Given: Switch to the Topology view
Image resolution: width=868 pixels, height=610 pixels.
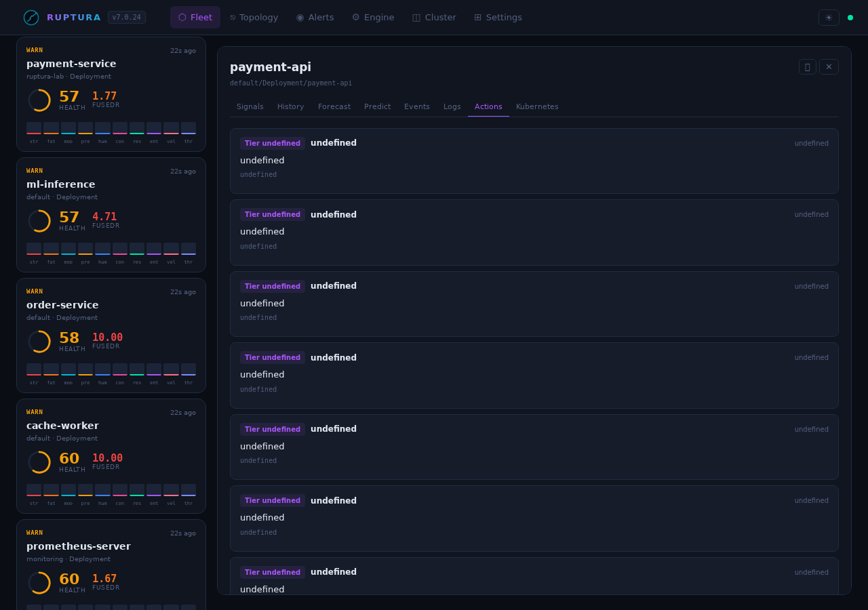Looking at the screenshot, I should click(x=254, y=18).
